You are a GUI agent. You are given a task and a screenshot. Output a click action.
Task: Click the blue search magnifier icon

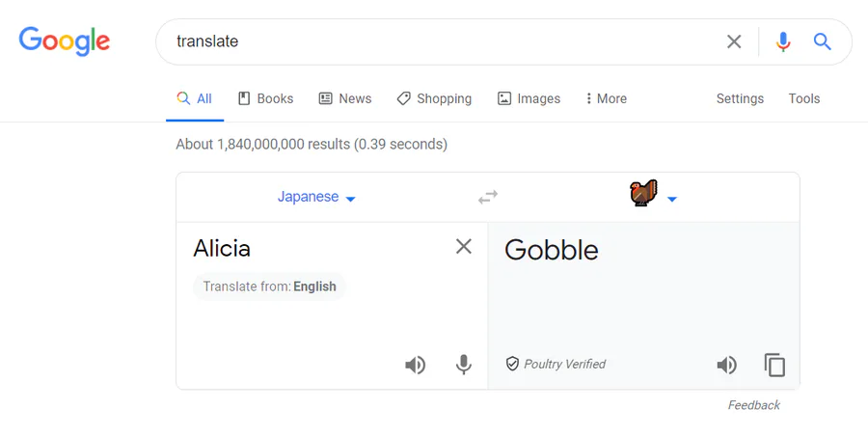click(822, 41)
